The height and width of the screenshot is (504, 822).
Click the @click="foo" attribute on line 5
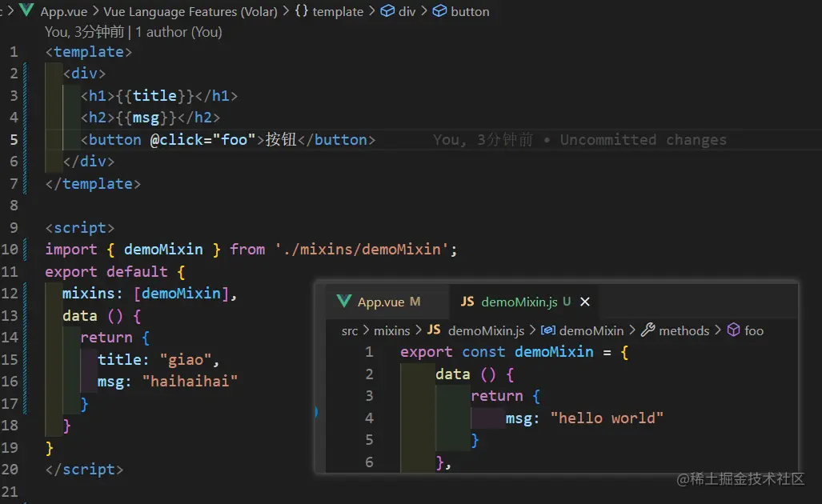[202, 140]
